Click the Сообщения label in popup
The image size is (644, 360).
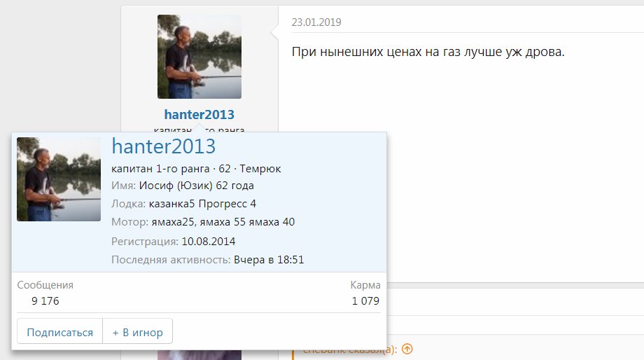[45, 285]
